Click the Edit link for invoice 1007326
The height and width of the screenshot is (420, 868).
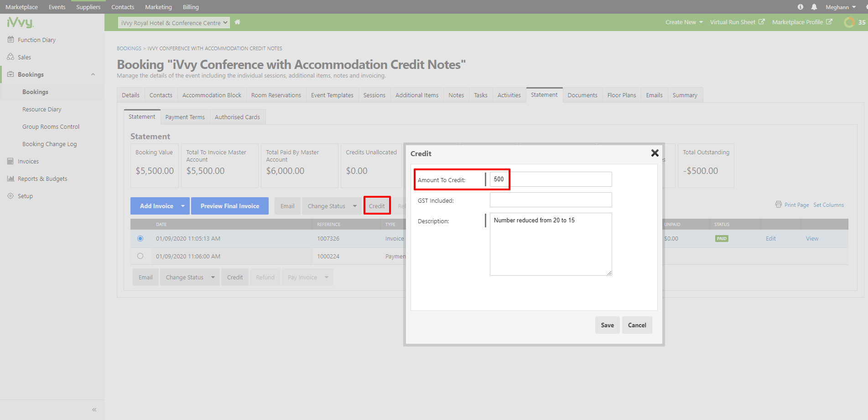tap(771, 238)
